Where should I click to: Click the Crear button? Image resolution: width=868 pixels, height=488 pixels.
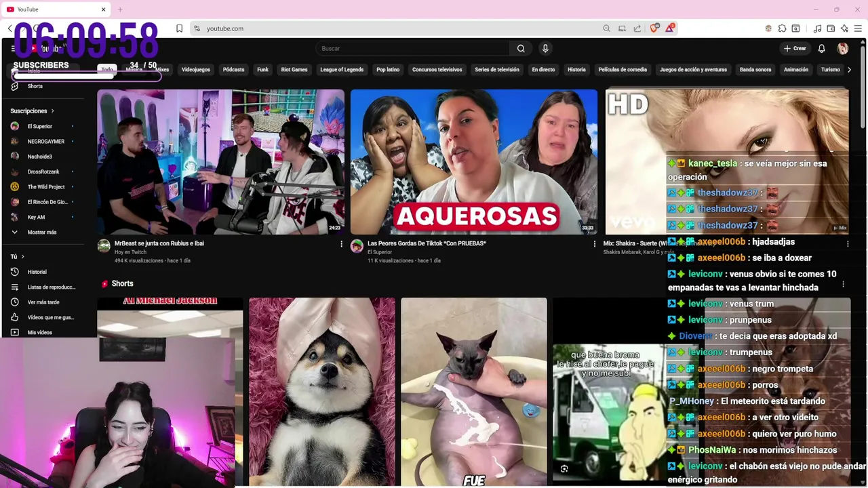pyautogui.click(x=795, y=48)
